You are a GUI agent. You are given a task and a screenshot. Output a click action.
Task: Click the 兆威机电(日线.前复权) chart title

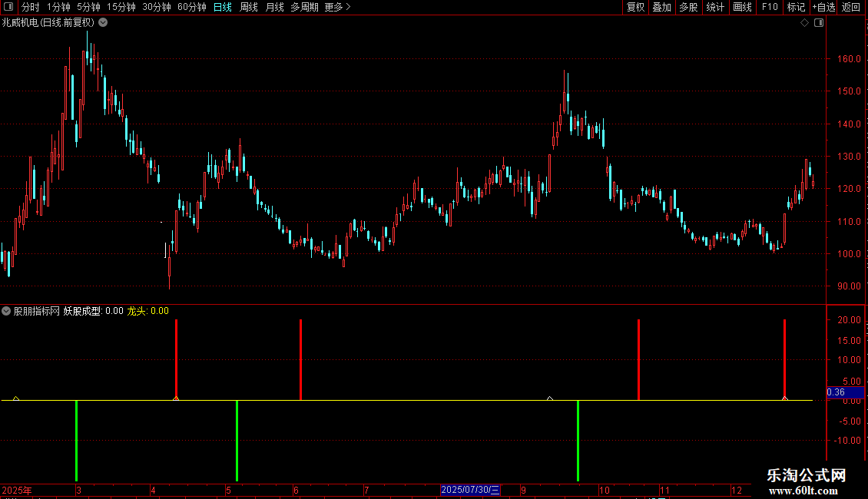pos(48,23)
